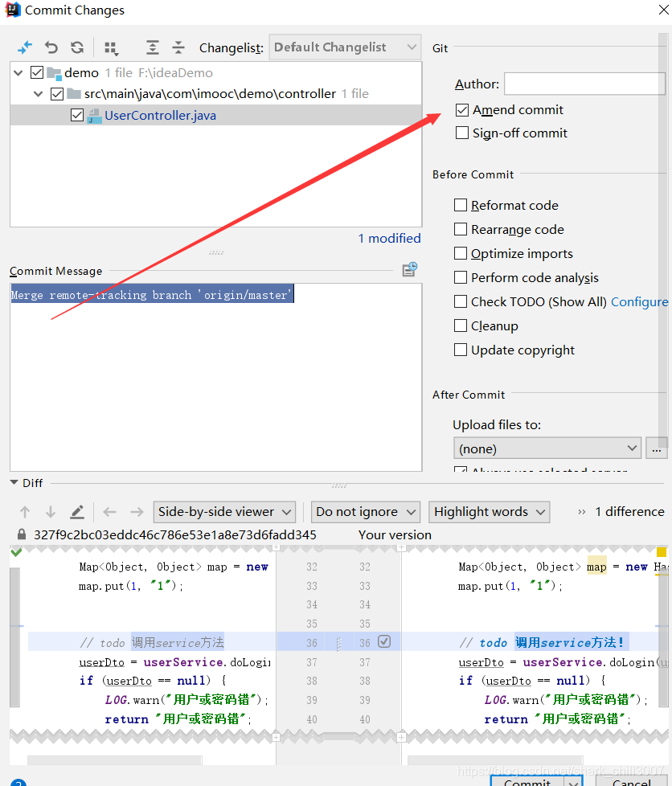Click in the Commit Message text area

(215, 377)
